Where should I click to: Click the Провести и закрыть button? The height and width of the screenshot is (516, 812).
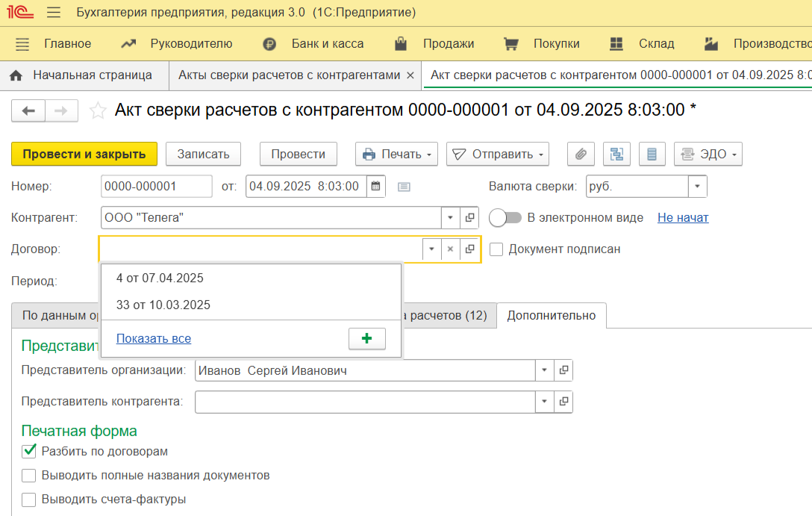84,155
